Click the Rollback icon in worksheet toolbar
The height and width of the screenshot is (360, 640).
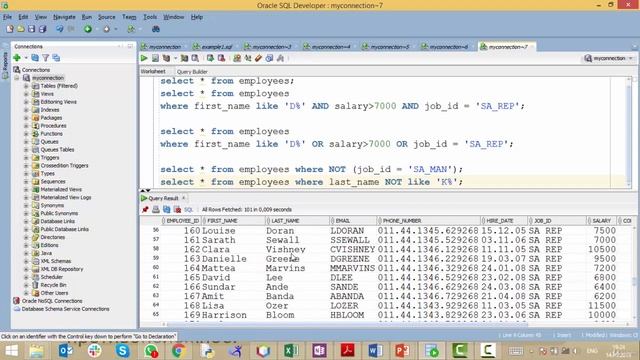tap(221, 58)
